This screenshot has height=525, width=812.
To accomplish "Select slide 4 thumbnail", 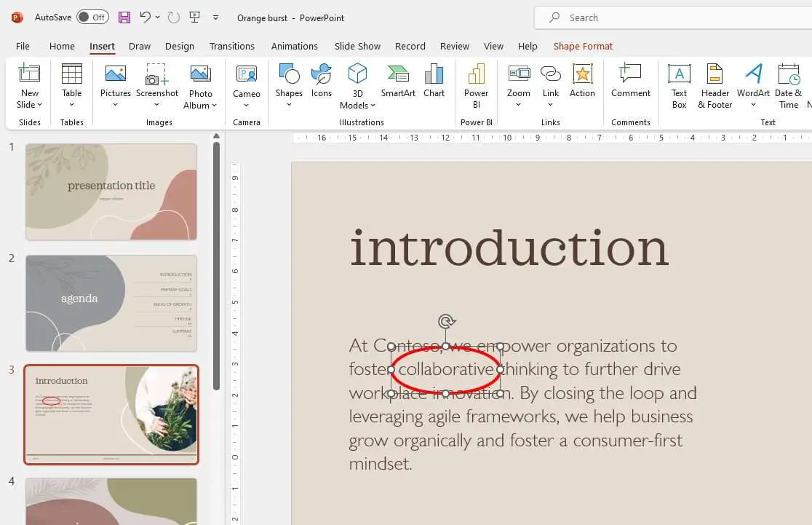I will (111, 501).
